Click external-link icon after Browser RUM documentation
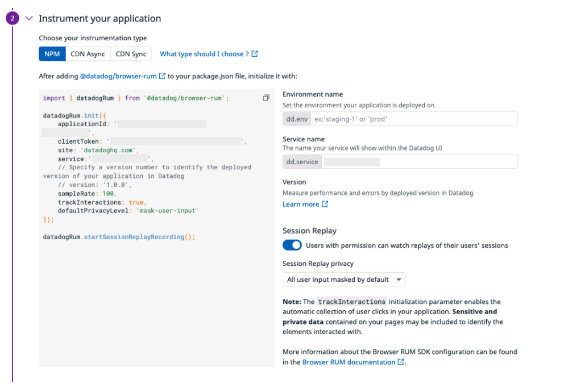This screenshot has height=392, width=564. (401, 362)
